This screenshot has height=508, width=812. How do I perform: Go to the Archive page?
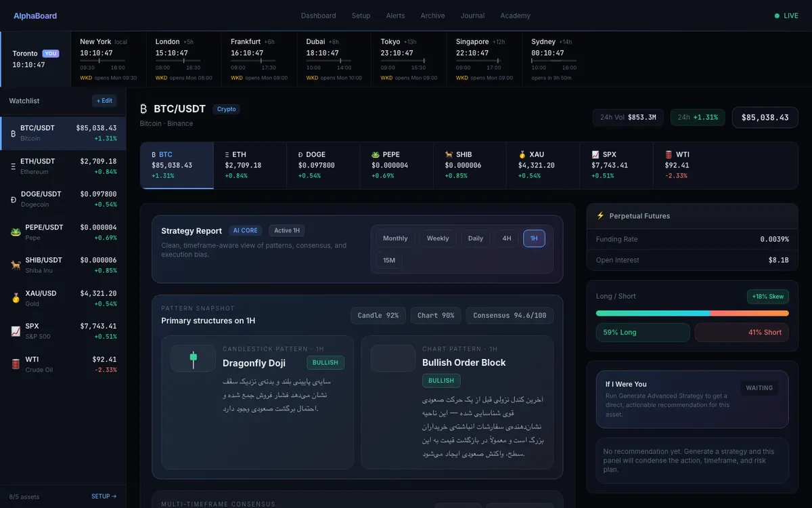pyautogui.click(x=433, y=16)
